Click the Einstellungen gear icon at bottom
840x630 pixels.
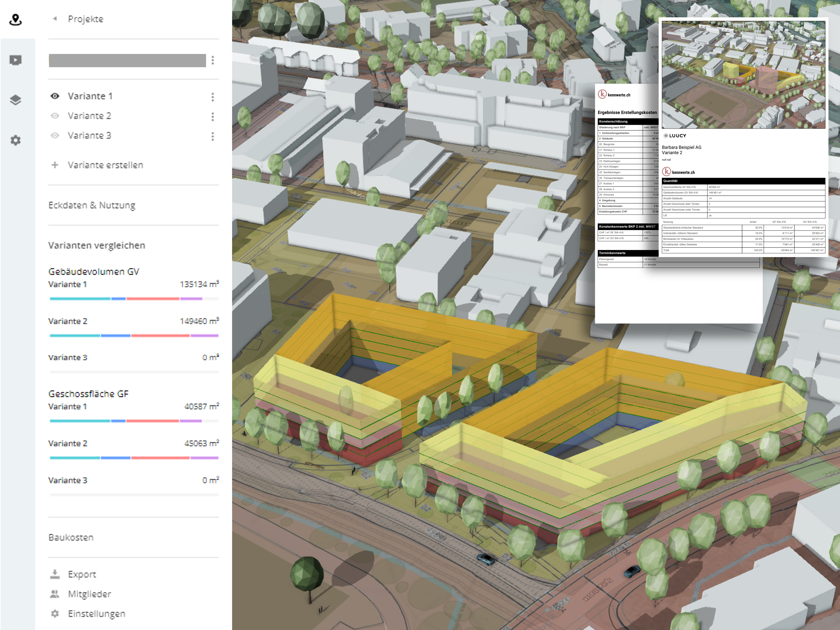click(x=55, y=614)
